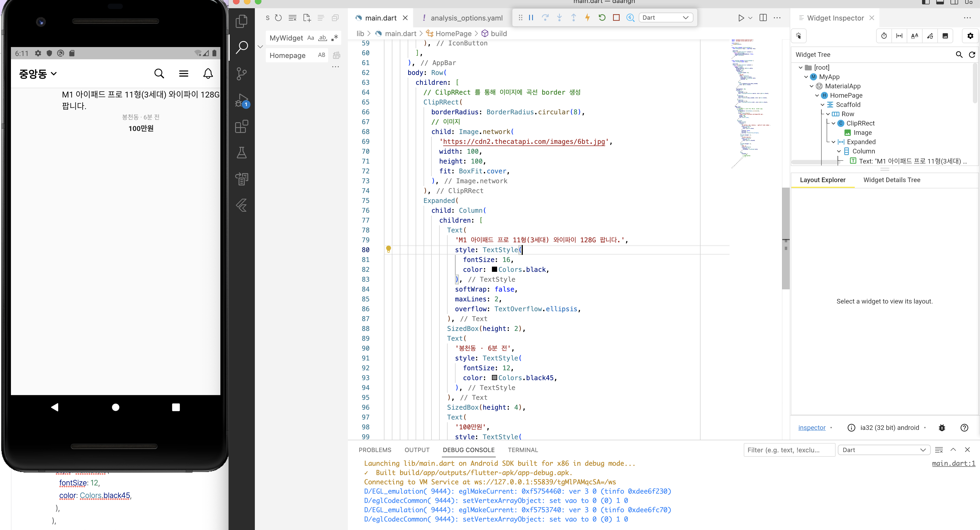Toggle Match Case in search field
The width and height of the screenshot is (980, 530).
(x=310, y=38)
